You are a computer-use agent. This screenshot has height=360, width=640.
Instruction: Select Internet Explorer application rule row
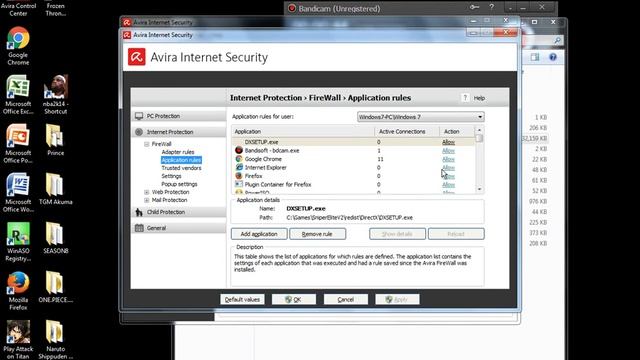[353, 168]
